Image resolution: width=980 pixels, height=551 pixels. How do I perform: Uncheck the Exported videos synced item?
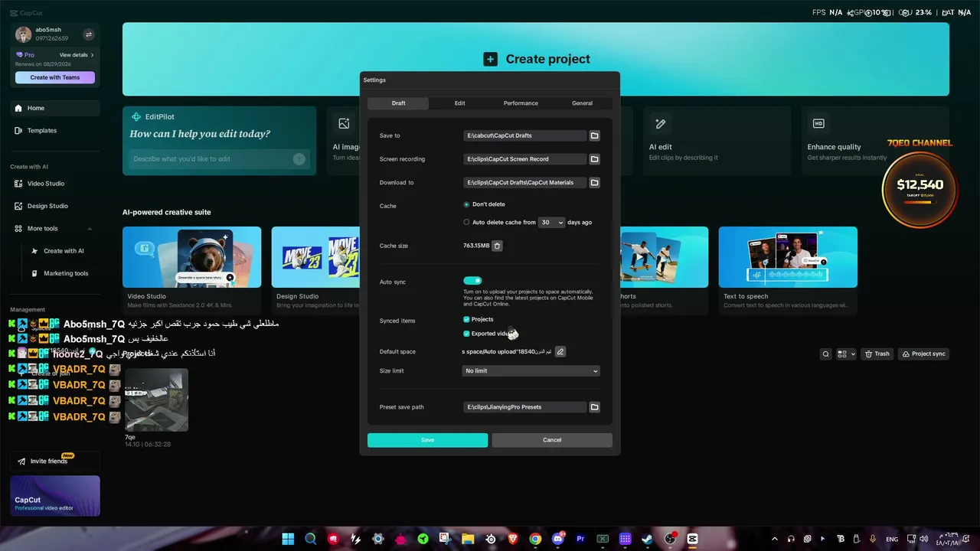coord(466,334)
